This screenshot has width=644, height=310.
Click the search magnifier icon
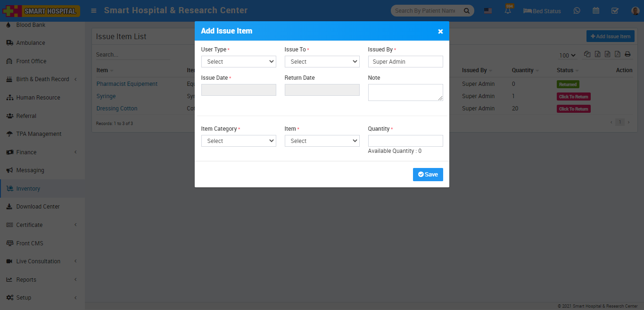(467, 11)
